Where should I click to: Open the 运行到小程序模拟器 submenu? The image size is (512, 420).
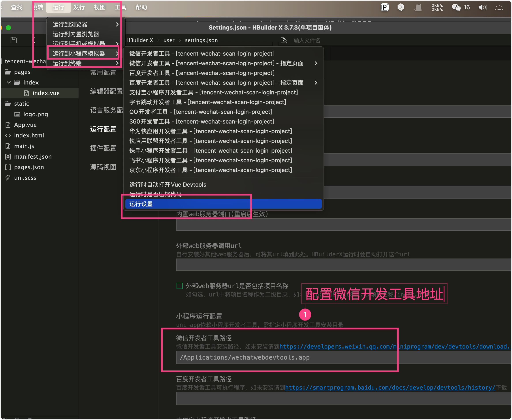[86, 53]
